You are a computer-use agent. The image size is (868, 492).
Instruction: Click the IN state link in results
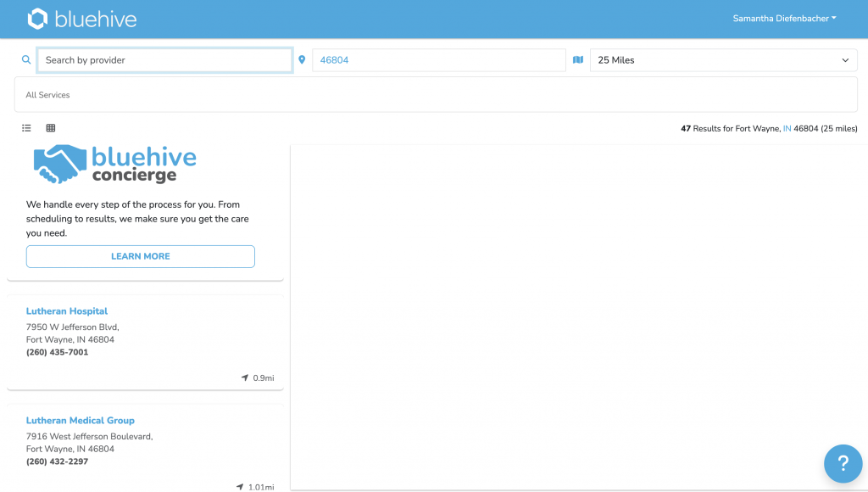click(x=787, y=129)
